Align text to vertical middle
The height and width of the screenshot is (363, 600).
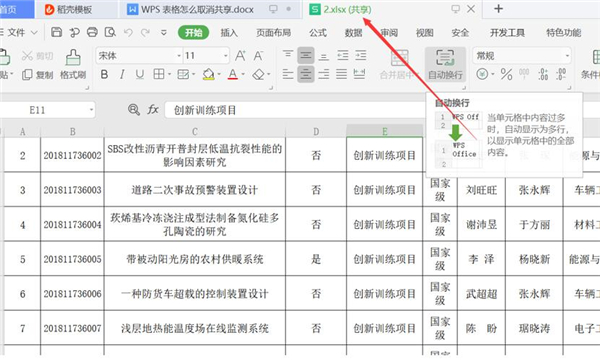point(306,55)
